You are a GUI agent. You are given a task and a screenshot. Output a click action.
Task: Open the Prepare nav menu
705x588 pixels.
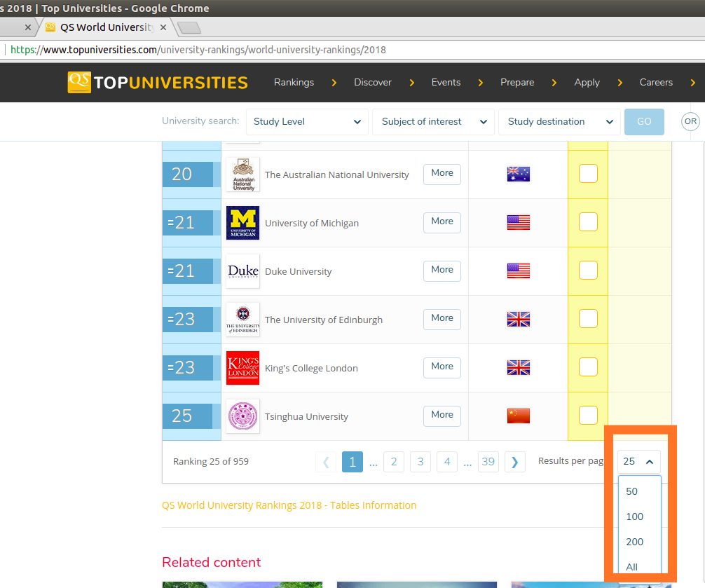click(517, 82)
